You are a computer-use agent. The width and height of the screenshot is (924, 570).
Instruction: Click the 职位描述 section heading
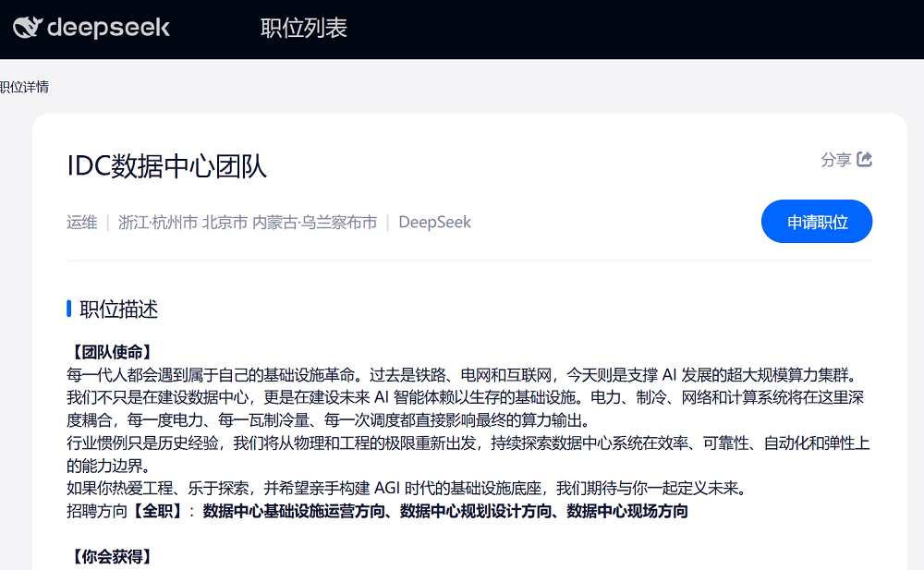119,309
